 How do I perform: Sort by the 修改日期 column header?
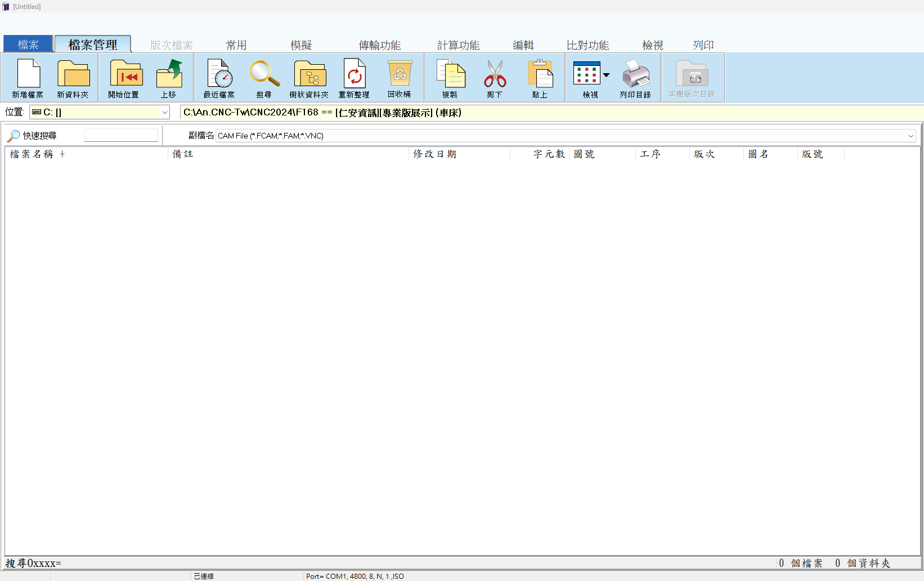pyautogui.click(x=434, y=154)
